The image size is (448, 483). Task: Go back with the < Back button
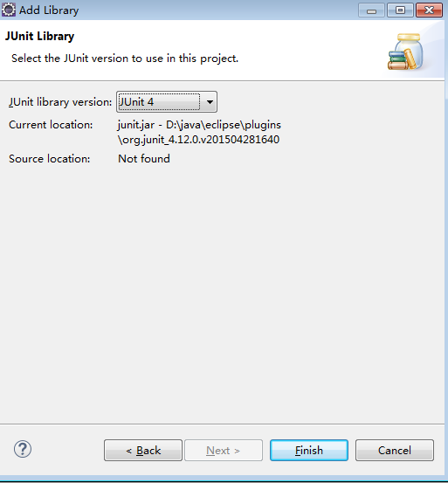point(143,451)
